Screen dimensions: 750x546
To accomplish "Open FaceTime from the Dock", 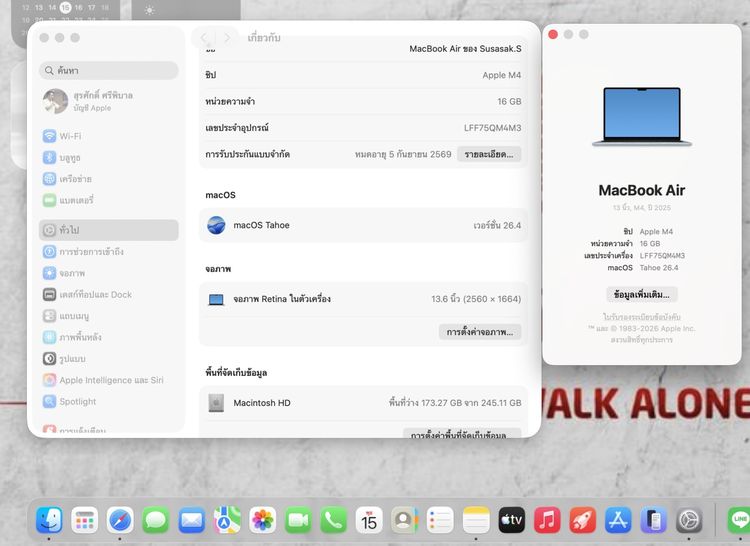I will point(298,520).
